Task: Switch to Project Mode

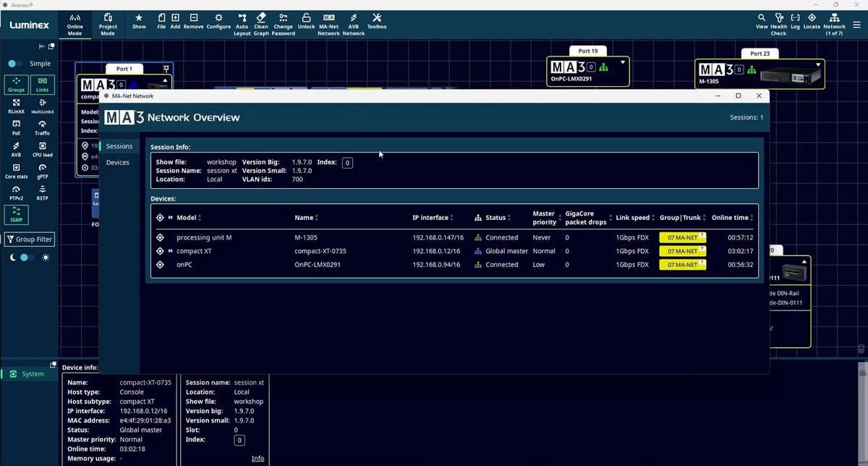Action: (108, 22)
